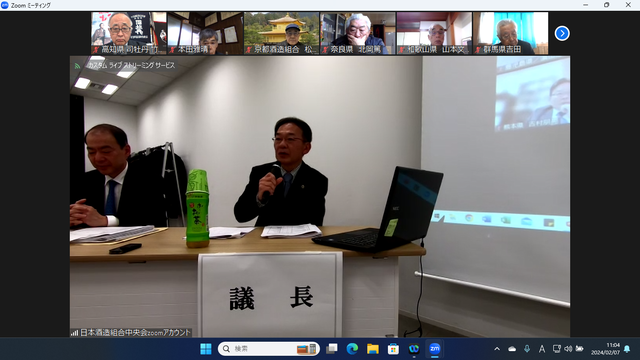Screen dimensions: 640x360
Task: Expand the hidden system tray icons
Action: pyautogui.click(x=497, y=349)
